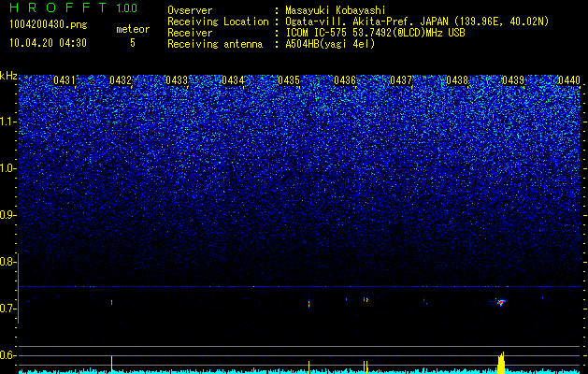This screenshot has width=588, height=374.
Task: Click the 0436 time marker
Action: [345, 80]
